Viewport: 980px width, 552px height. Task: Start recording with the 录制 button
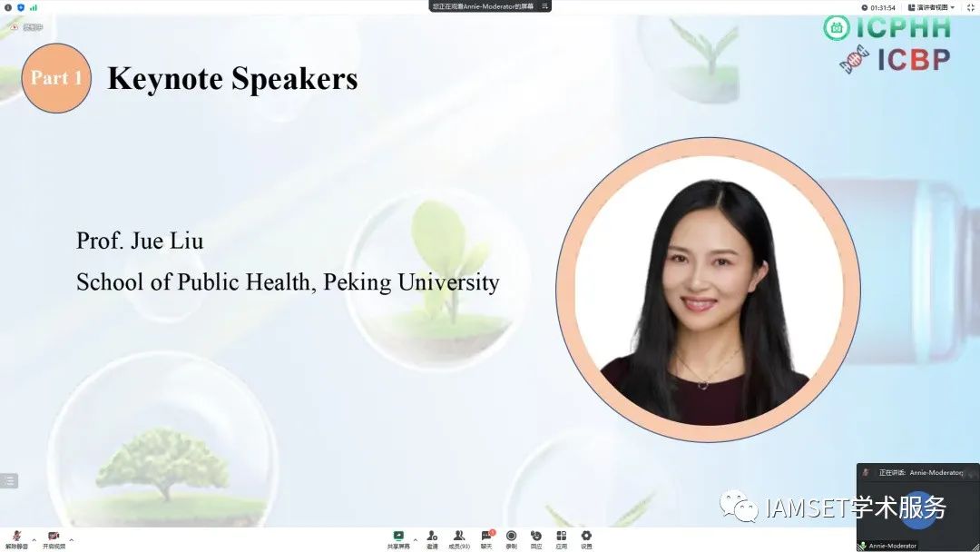tap(512, 538)
